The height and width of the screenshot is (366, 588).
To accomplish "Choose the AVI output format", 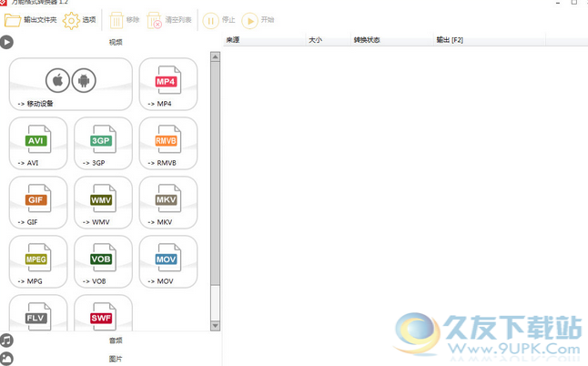I will [38, 143].
